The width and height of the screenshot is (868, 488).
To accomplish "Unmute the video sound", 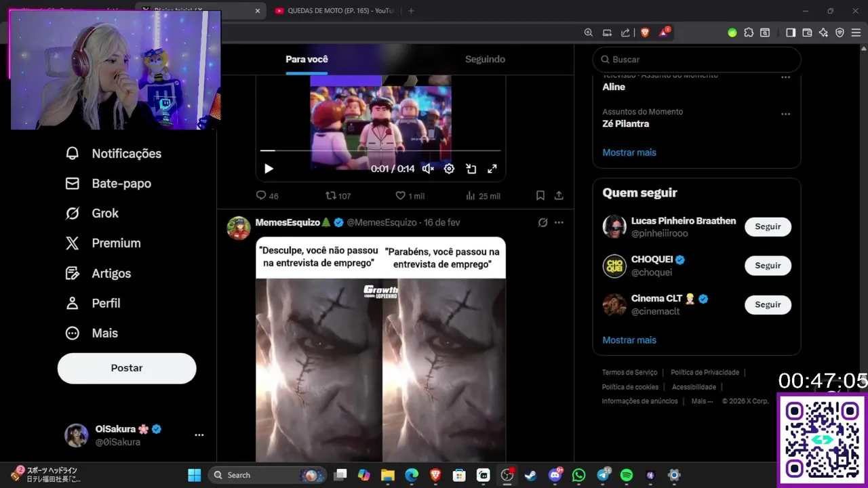I will [428, 169].
